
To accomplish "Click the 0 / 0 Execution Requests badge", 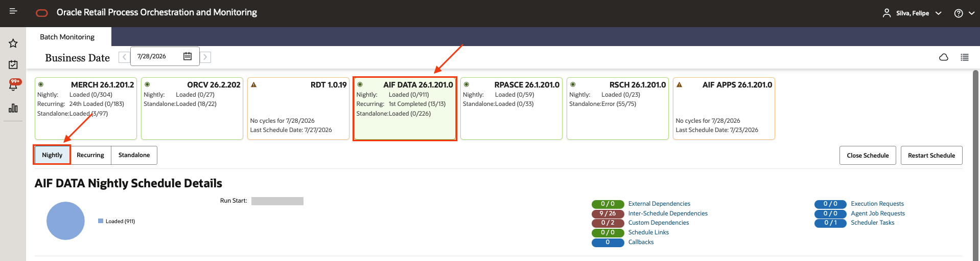I will tap(830, 204).
